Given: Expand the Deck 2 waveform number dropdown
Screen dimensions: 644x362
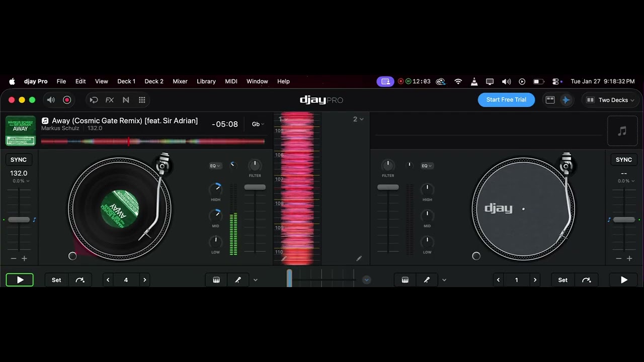Looking at the screenshot, I should click(358, 119).
